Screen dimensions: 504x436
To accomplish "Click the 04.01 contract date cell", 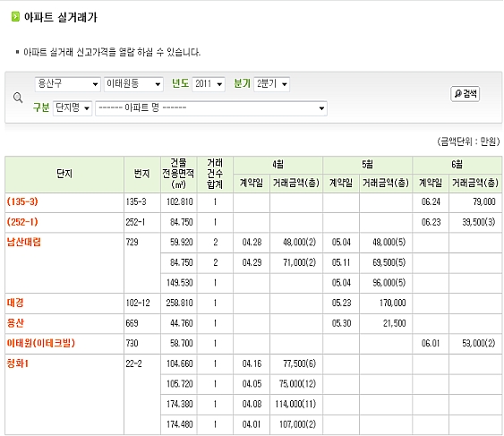I will 252,424.
